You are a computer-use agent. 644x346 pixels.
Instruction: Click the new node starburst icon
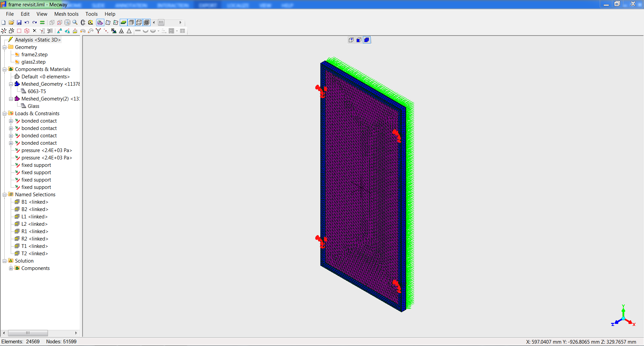click(x=4, y=31)
